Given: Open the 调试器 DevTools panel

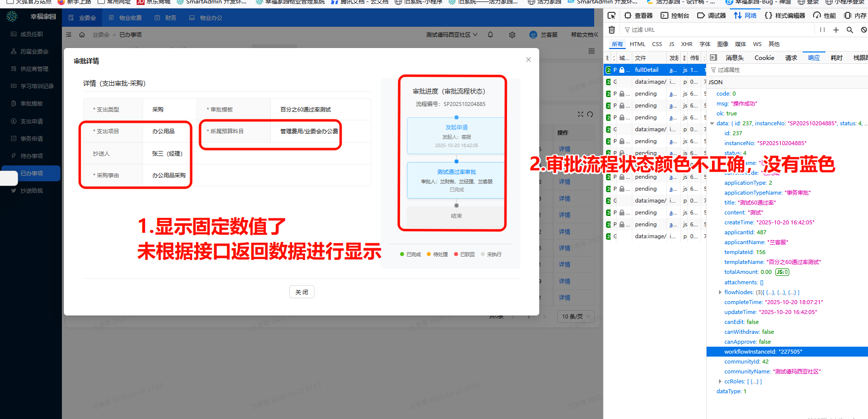Looking at the screenshot, I should click(x=712, y=15).
